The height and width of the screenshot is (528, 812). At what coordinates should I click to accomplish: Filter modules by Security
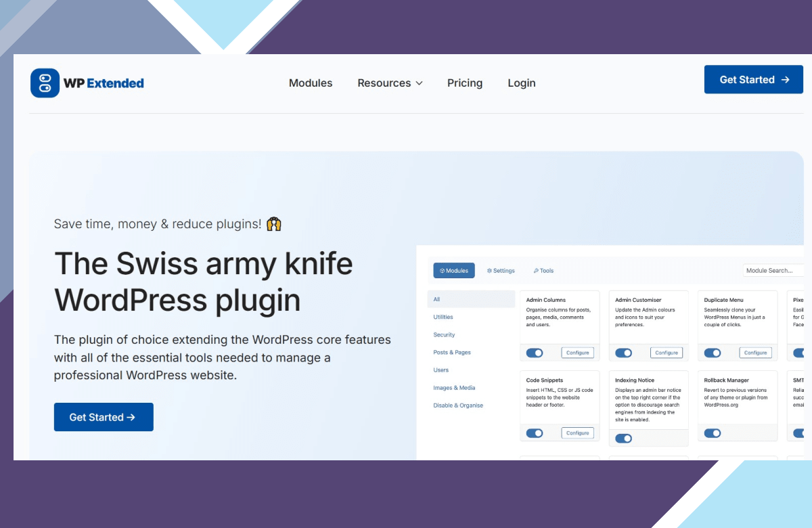click(x=444, y=334)
